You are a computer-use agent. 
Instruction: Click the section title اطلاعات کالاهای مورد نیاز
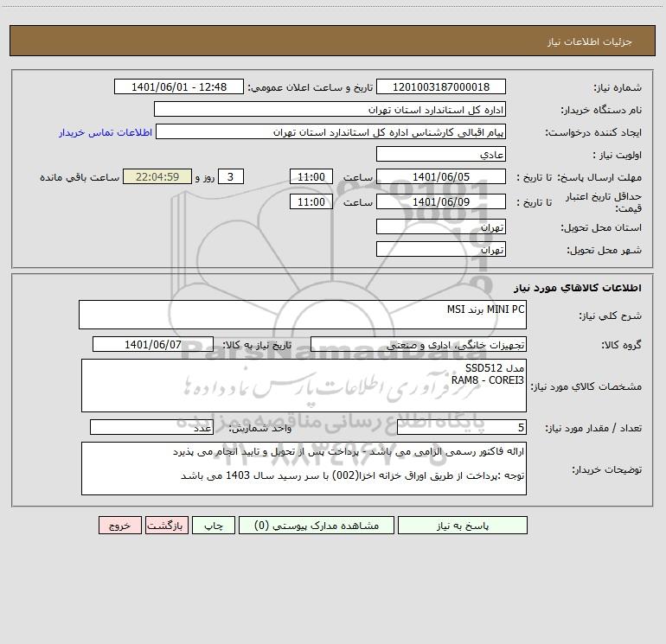pos(577,288)
